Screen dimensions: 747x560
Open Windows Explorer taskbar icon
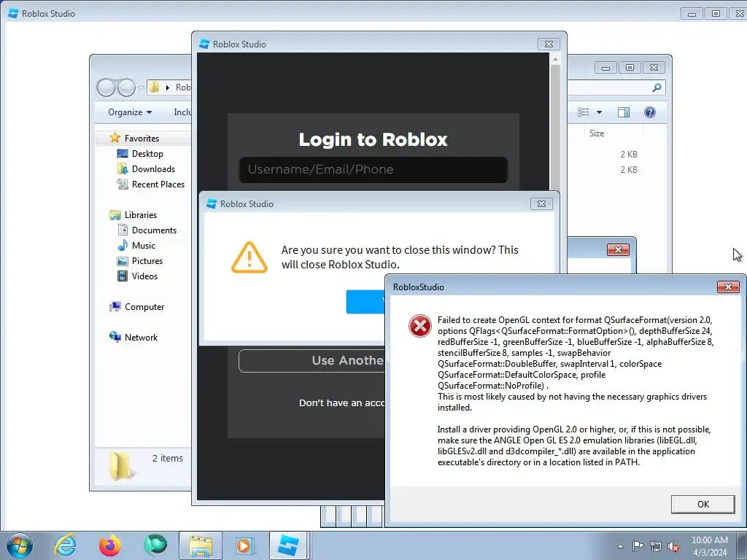(201, 545)
